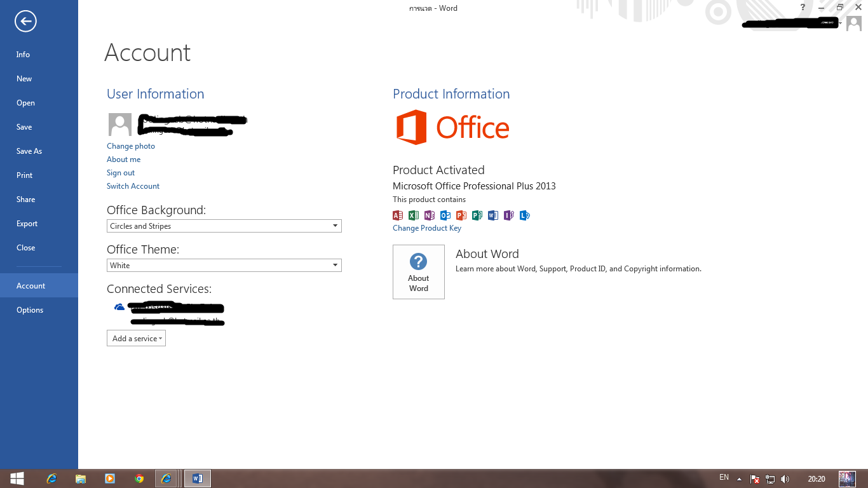Click the About me link
The image size is (868, 488).
[x=124, y=159]
